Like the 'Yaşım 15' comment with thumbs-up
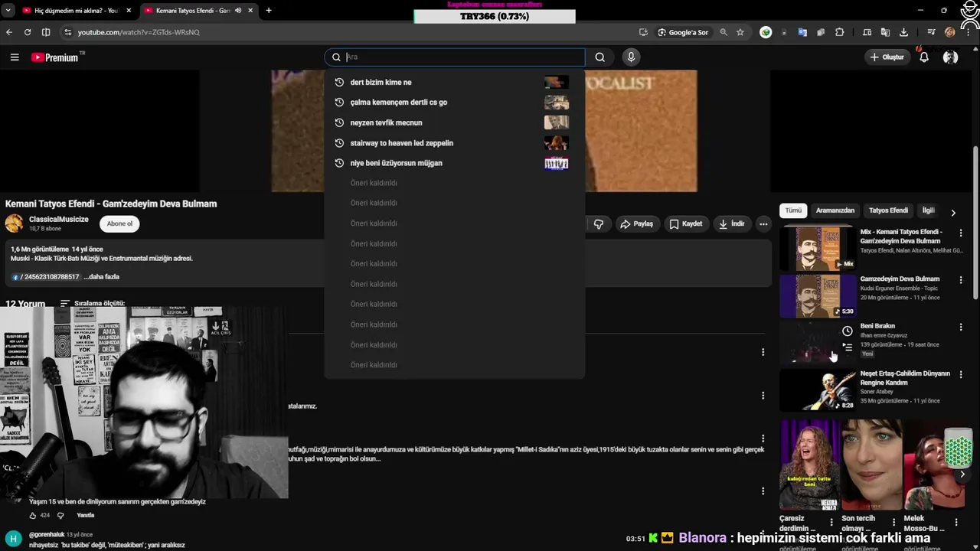This screenshot has height=551, width=980. (33, 516)
